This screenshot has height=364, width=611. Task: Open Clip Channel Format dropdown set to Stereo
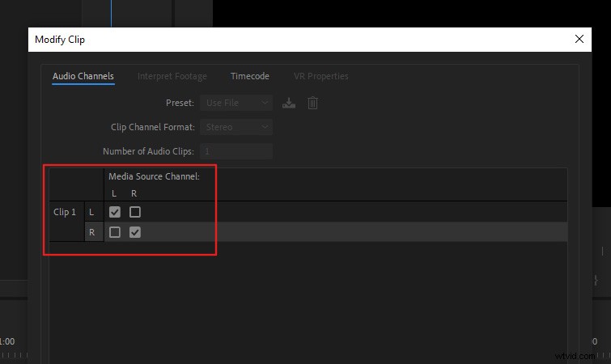coord(236,127)
